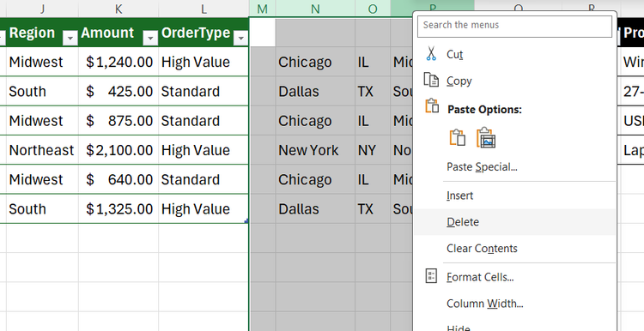Image resolution: width=644 pixels, height=331 pixels.
Task: Click South cell beside $425.00
Action: [x=42, y=91]
